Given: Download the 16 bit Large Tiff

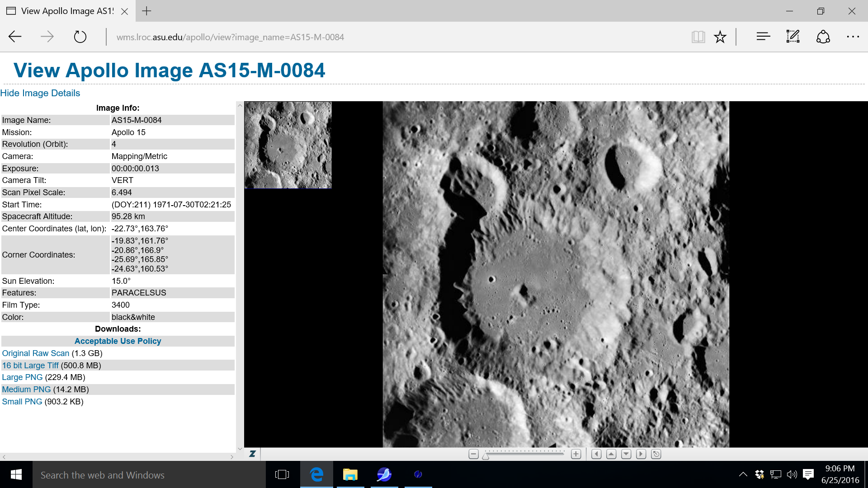Looking at the screenshot, I should click(x=30, y=366).
